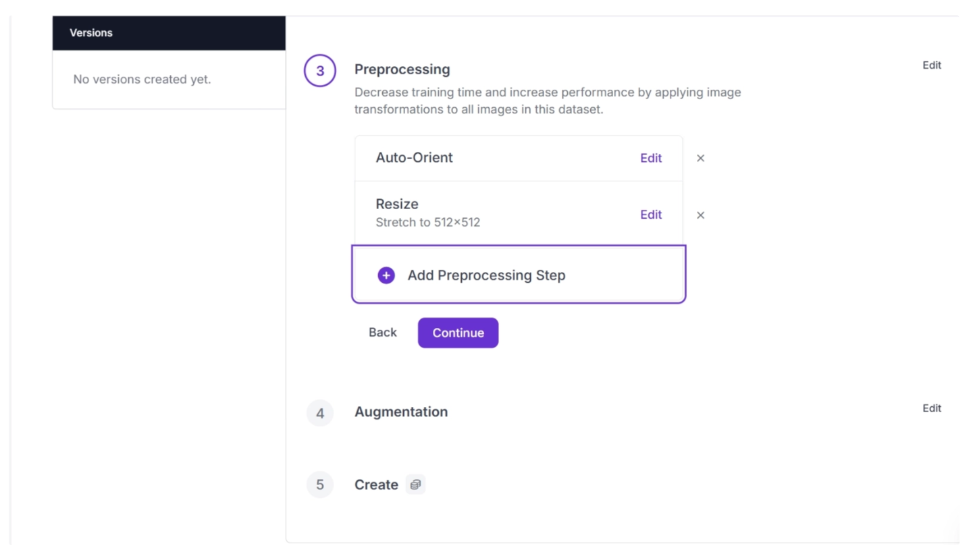Viewport: 971px width, 560px height.
Task: Click the step 4 circle icon
Action: click(319, 413)
